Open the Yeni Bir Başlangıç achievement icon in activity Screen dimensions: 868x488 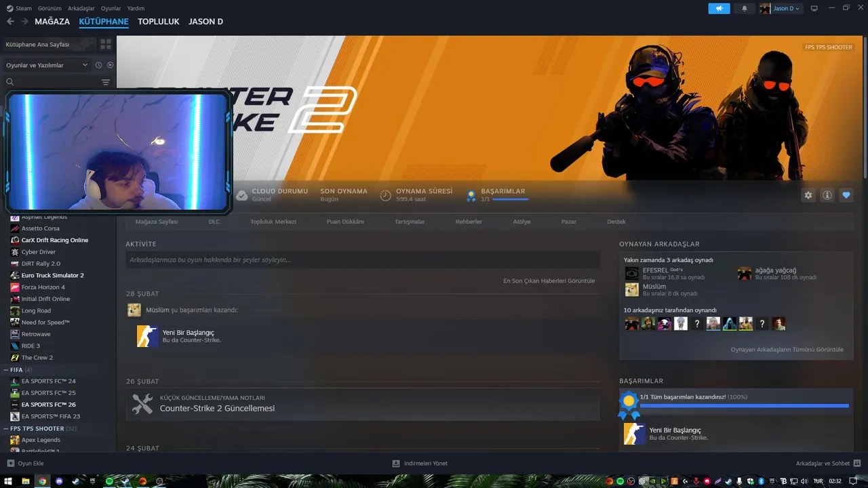coord(147,336)
